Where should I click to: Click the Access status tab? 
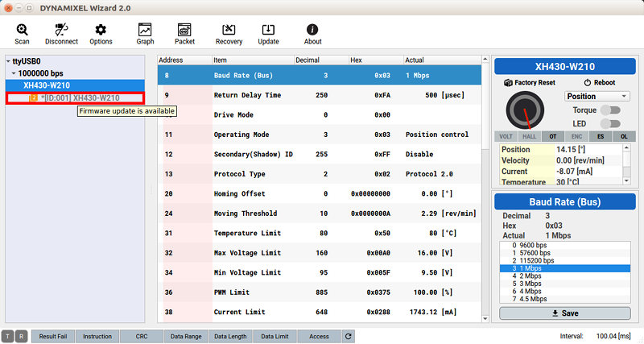click(x=319, y=336)
